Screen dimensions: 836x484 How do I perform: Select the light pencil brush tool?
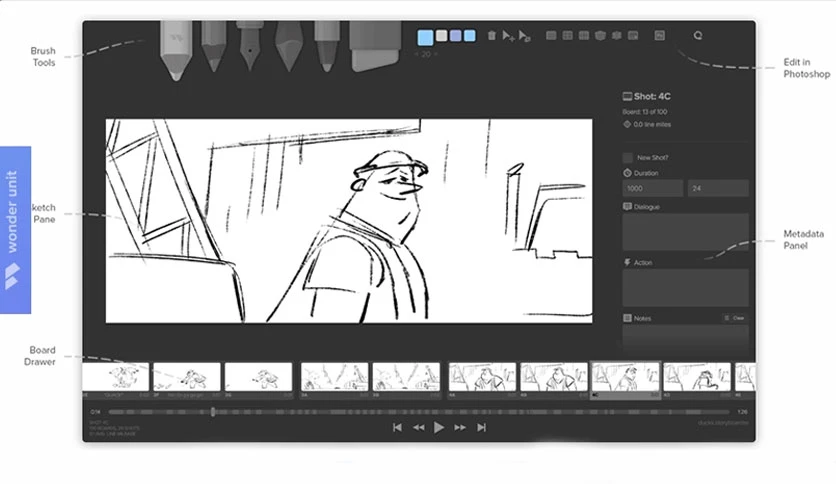pyautogui.click(x=176, y=49)
